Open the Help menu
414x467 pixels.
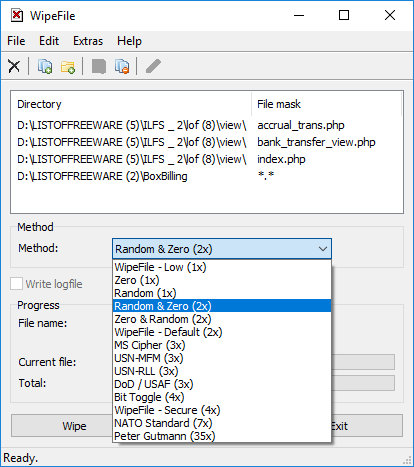click(x=129, y=41)
